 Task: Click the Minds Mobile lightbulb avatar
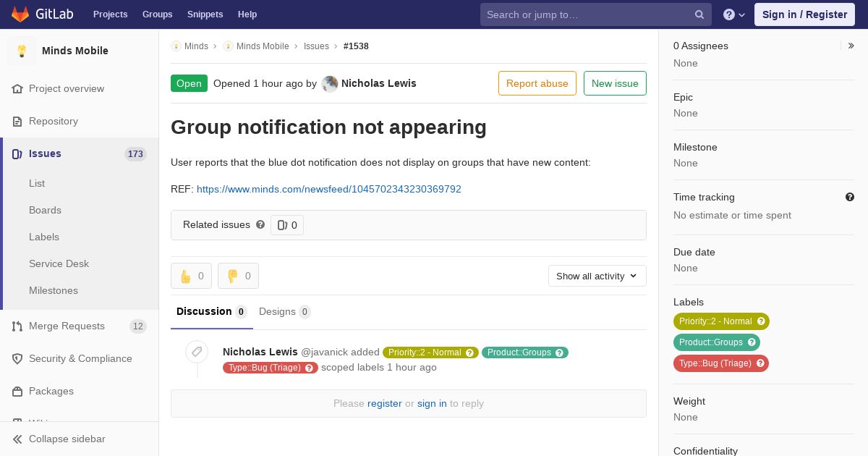pyautogui.click(x=22, y=51)
